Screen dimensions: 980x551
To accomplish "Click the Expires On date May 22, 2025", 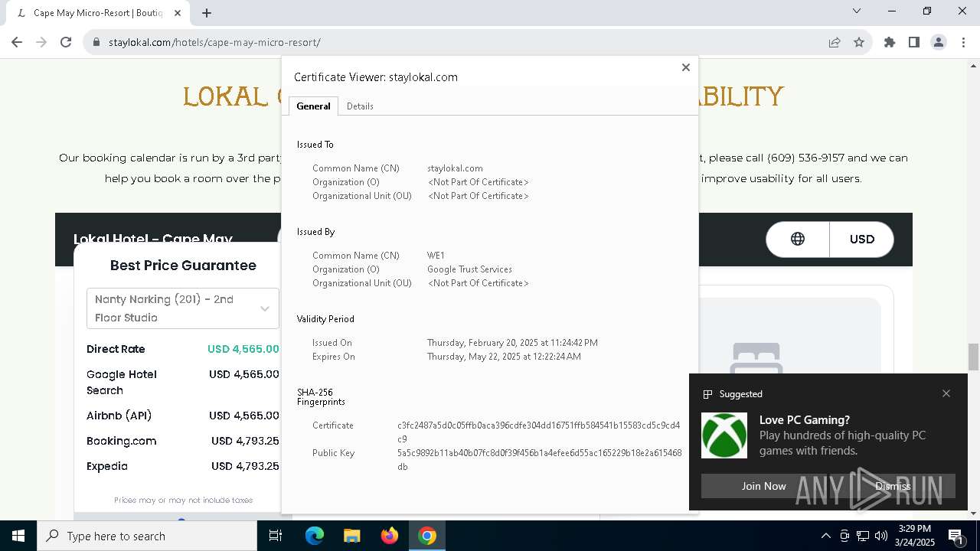I will pos(504,357).
